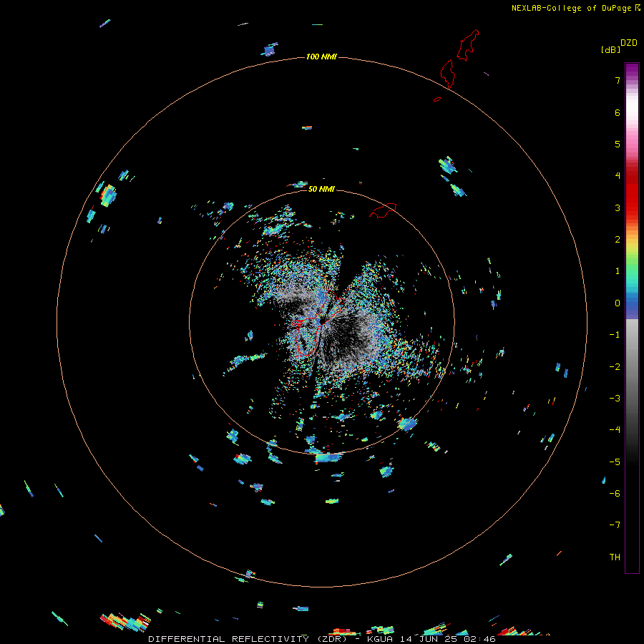Click the Guam outline at the radar center
The width and height of the screenshot is (644, 644).
318,323
